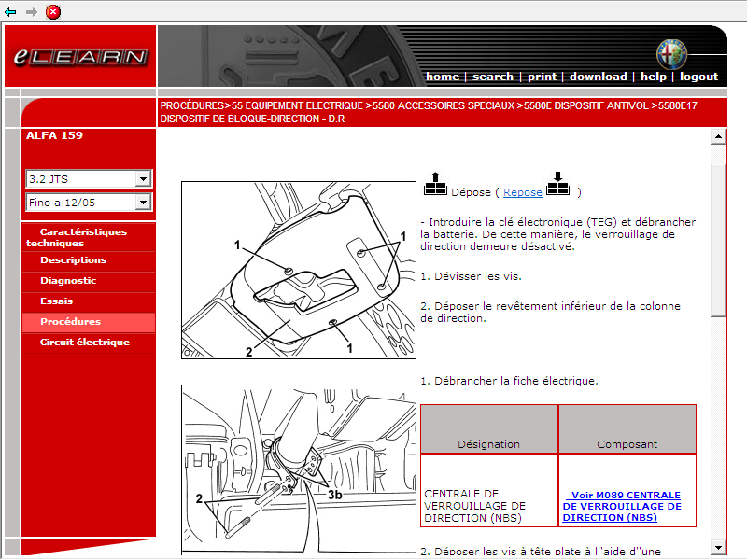Click the search function in the header
The width and height of the screenshot is (747, 560).
click(493, 77)
